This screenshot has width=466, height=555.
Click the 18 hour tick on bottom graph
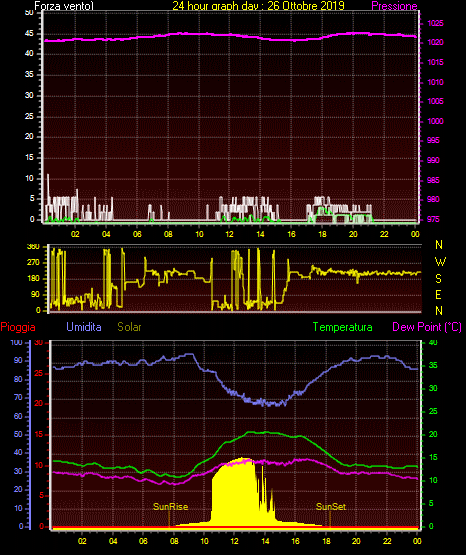pyautogui.click(x=326, y=541)
